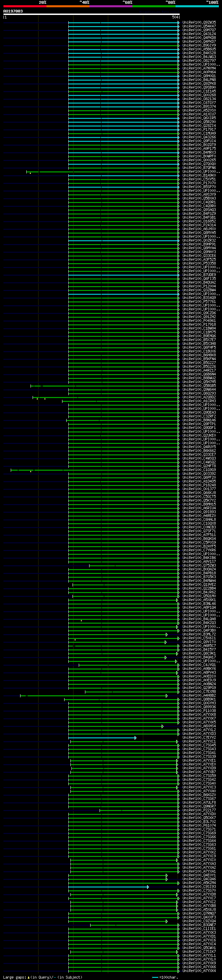Open hit UniRef100_Q9SB90

(199, 88)
